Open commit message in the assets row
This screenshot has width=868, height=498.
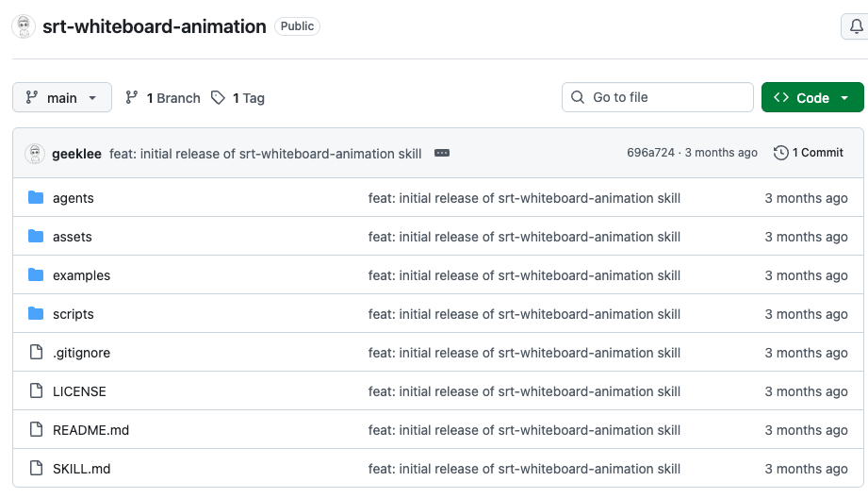(524, 237)
